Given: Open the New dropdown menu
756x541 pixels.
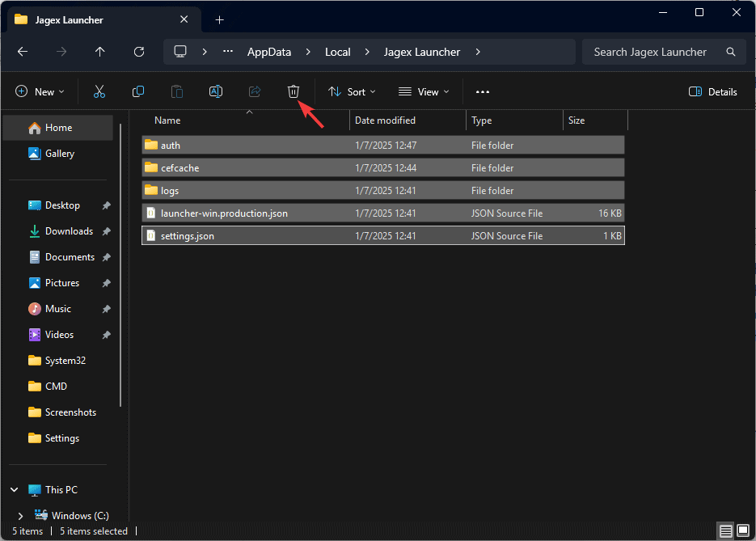Looking at the screenshot, I should tap(40, 91).
